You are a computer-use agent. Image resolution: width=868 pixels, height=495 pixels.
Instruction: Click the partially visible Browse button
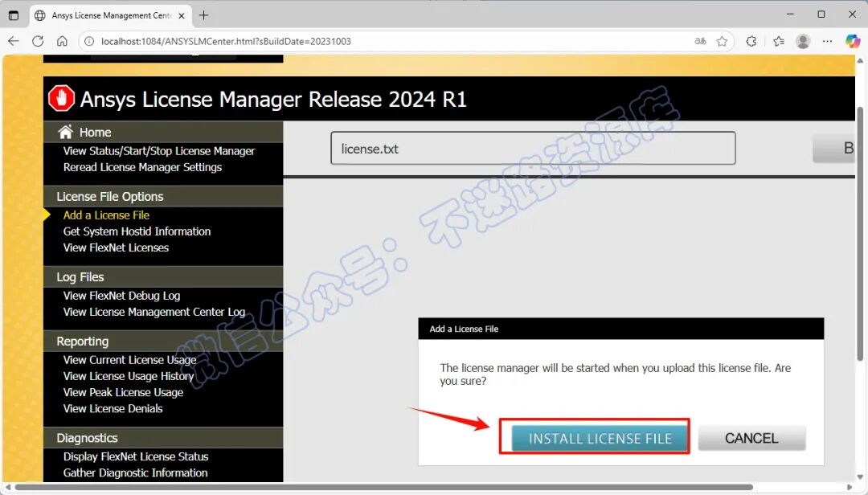[x=833, y=148]
